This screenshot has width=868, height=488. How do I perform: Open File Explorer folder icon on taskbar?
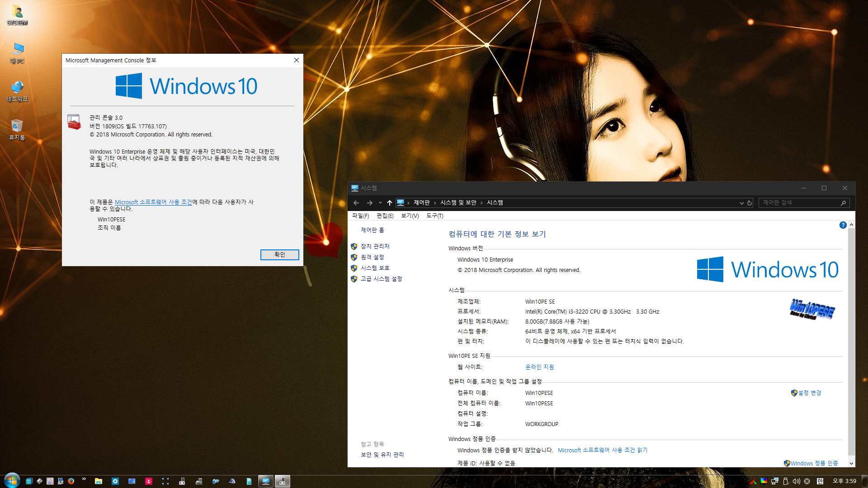click(98, 481)
